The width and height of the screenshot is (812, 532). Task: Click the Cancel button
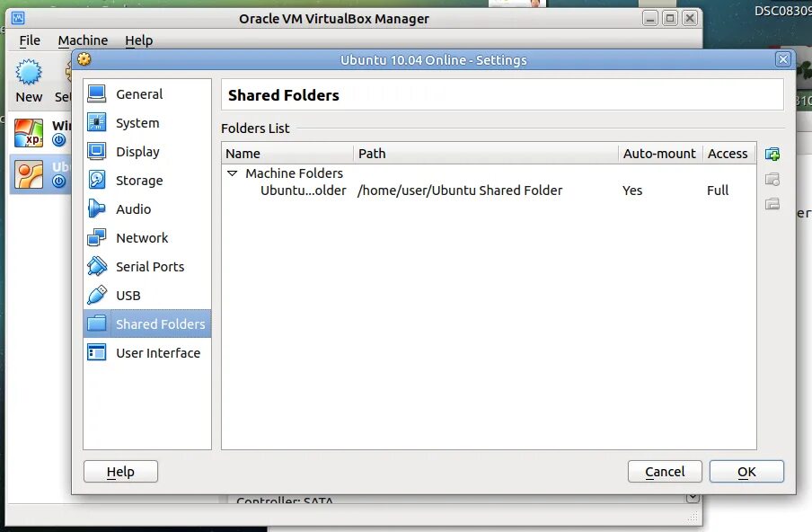click(665, 472)
